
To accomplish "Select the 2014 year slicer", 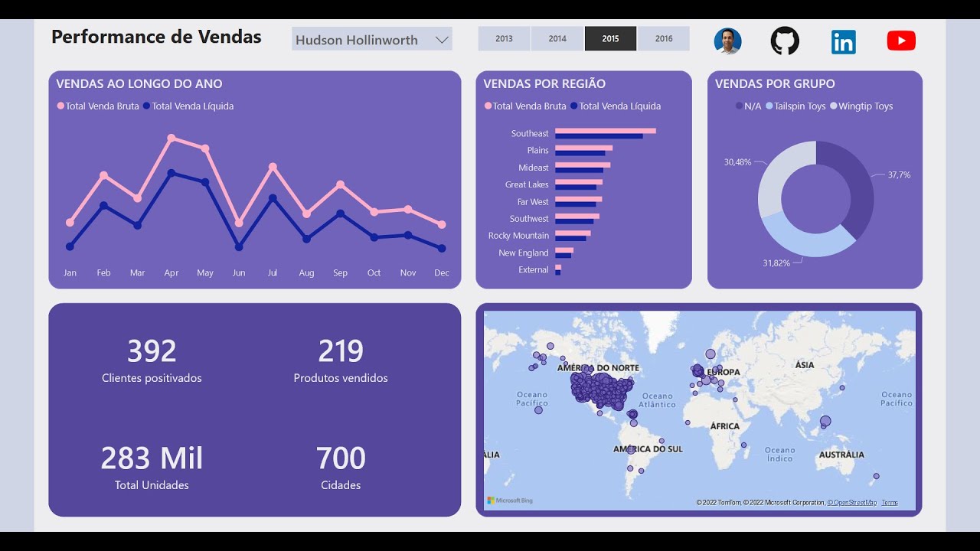I will (x=557, y=38).
